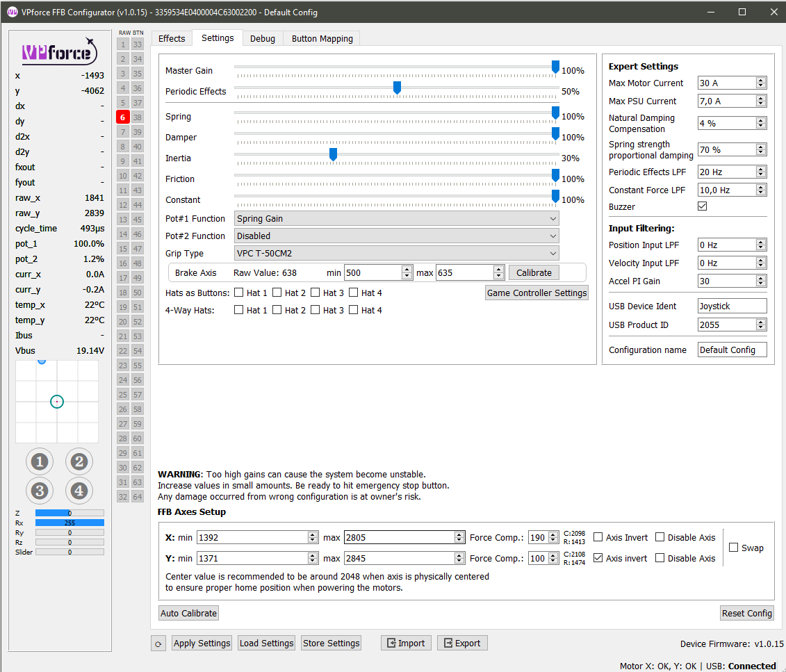The image size is (786, 672).
Task: Adjust the Master Gain slider
Action: [x=555, y=67]
